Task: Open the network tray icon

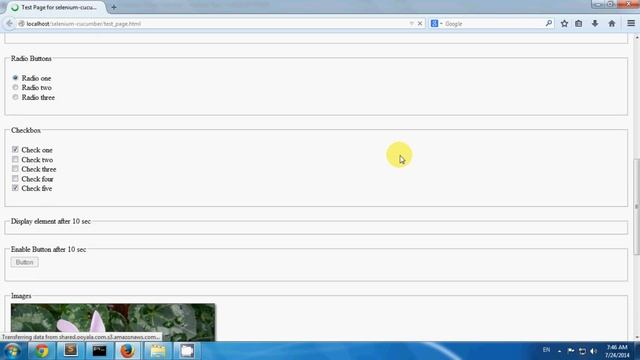Action: pos(582,351)
